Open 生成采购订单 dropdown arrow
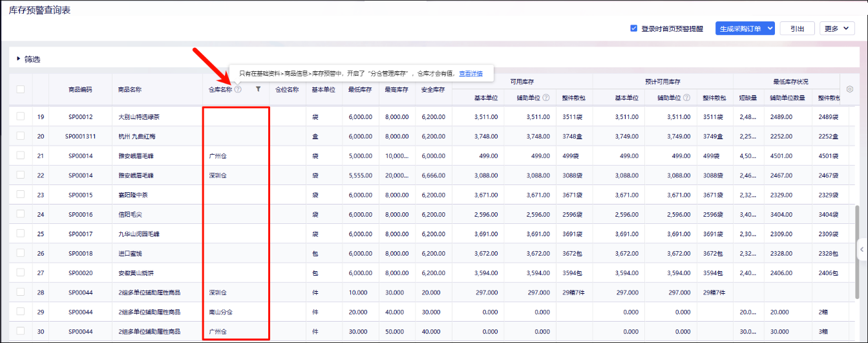Screen dimensions: 868x343 tap(769, 28)
